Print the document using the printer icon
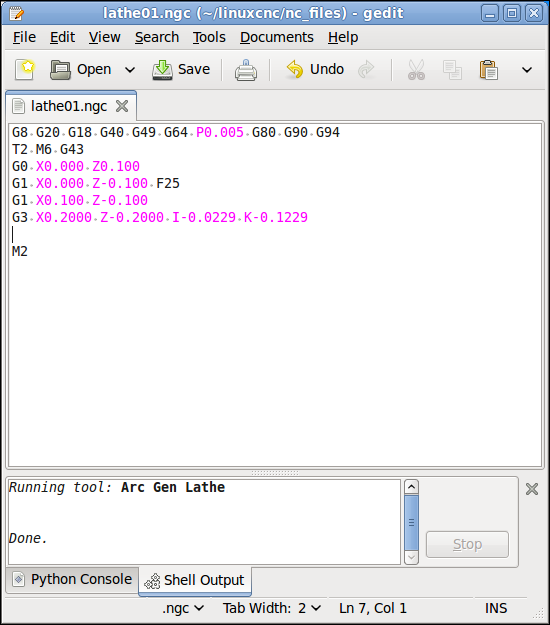This screenshot has height=625, width=550. 246,70
